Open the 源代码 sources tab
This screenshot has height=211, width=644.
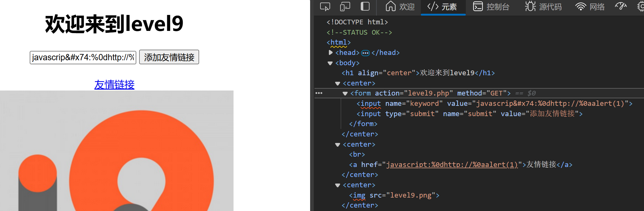[543, 7]
